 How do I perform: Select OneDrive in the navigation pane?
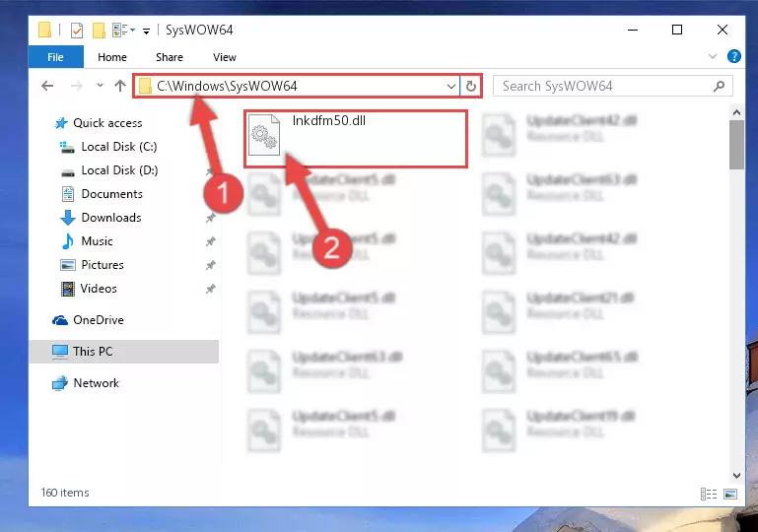pyautogui.click(x=99, y=320)
